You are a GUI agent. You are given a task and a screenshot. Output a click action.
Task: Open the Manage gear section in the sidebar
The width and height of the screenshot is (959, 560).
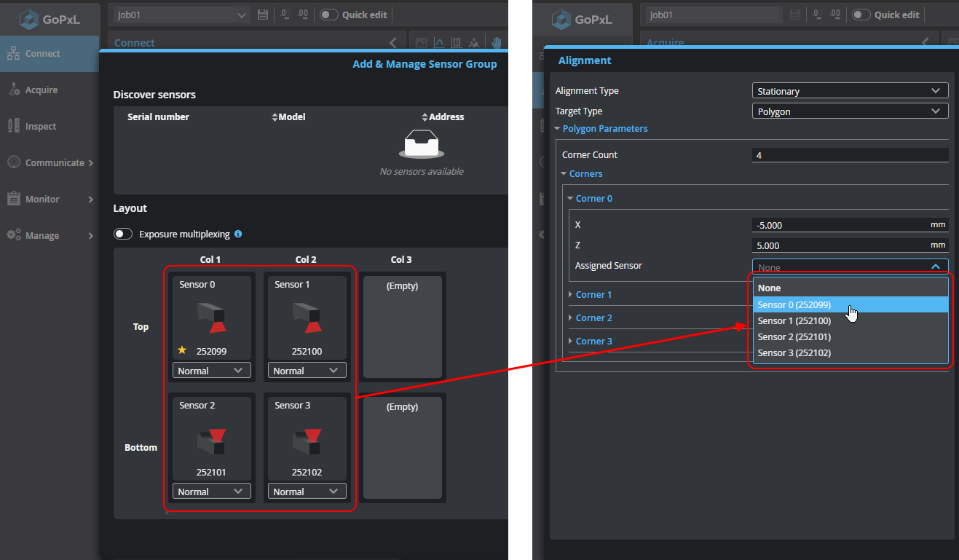(x=42, y=235)
